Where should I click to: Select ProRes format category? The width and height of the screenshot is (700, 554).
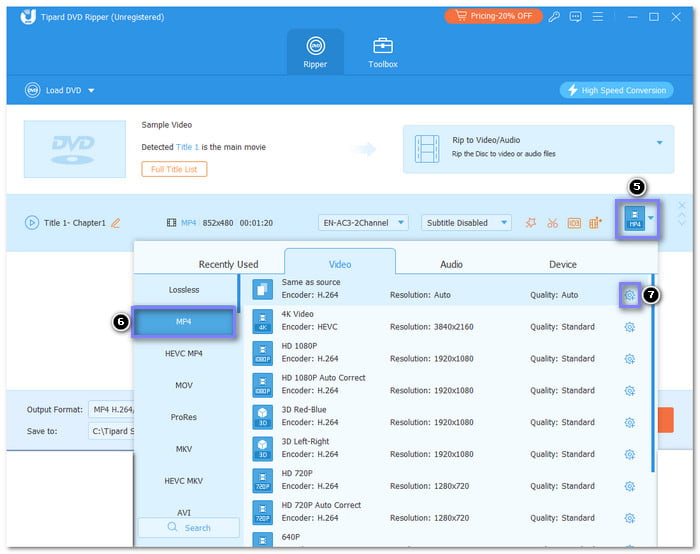pos(183,417)
